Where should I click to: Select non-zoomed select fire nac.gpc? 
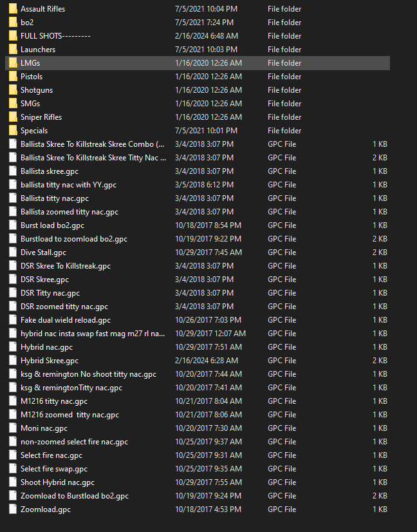point(74,442)
